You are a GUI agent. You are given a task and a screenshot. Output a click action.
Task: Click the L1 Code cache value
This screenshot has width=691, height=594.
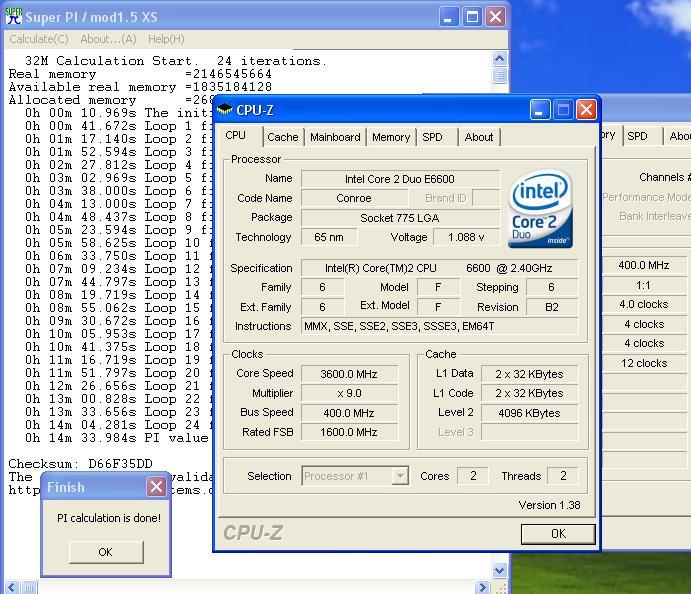pyautogui.click(x=529, y=393)
